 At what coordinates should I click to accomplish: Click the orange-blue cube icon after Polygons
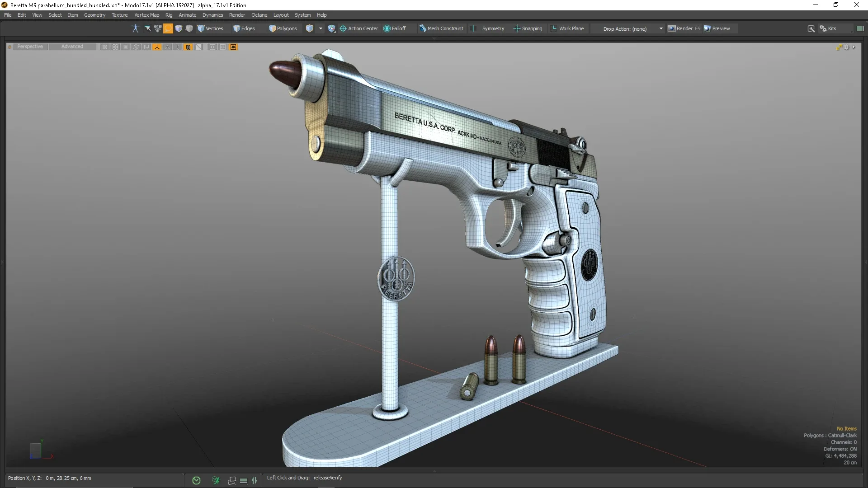click(310, 28)
